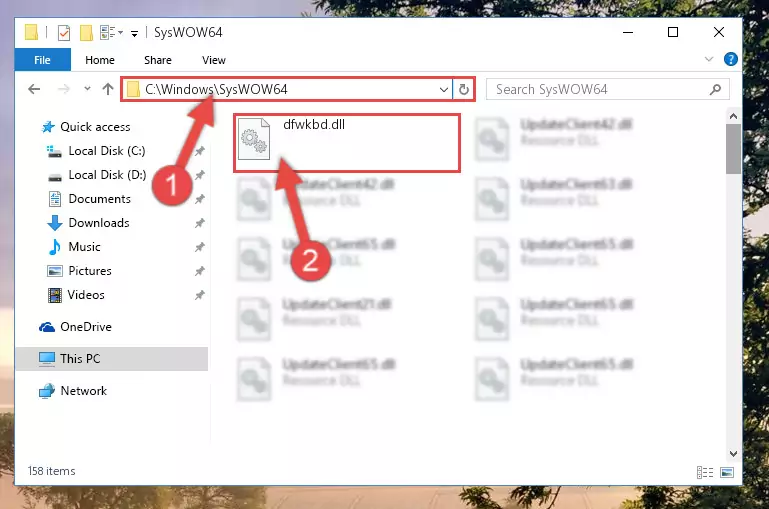Click the pin icon beside Downloads
Image resolution: width=769 pixels, height=509 pixels.
point(199,224)
